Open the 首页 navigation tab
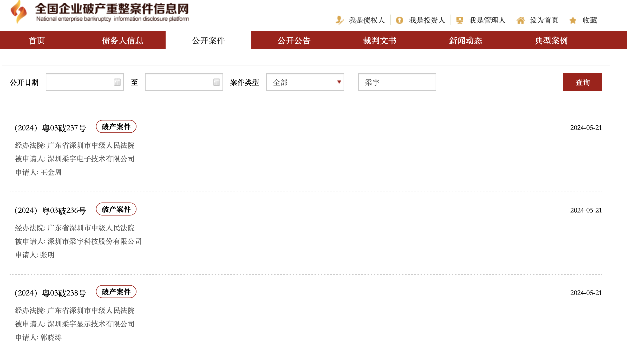 tap(37, 41)
